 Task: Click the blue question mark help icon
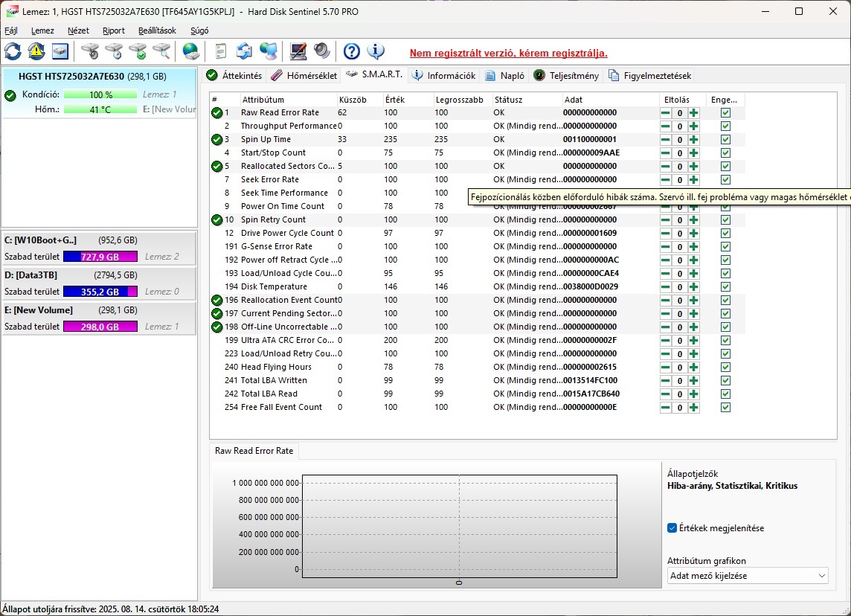click(x=352, y=51)
